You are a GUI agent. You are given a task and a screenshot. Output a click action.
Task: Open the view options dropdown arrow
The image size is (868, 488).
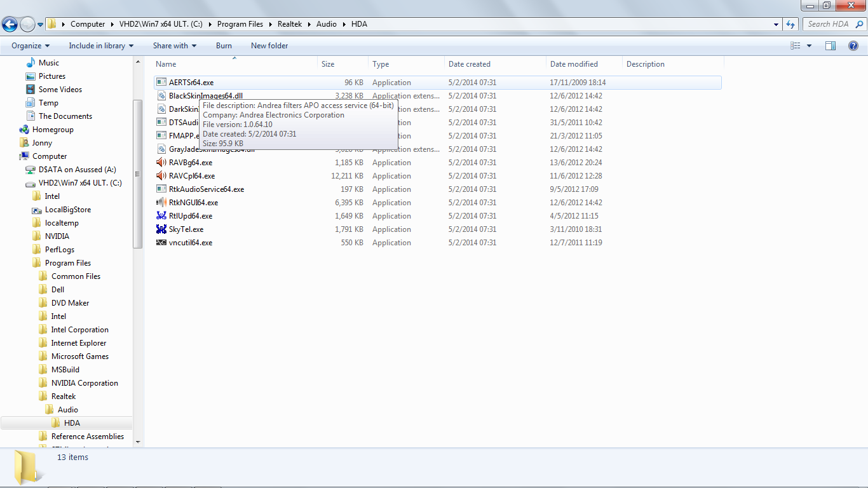click(x=809, y=46)
